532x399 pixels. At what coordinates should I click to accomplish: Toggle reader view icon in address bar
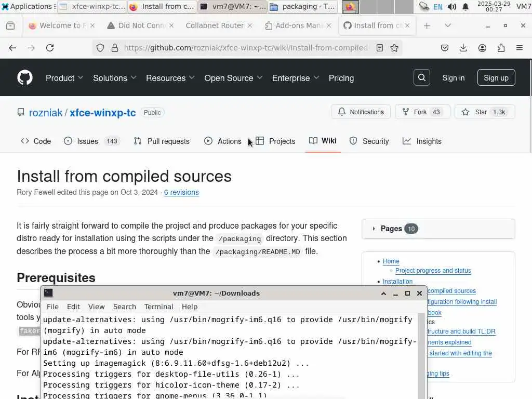(380, 48)
